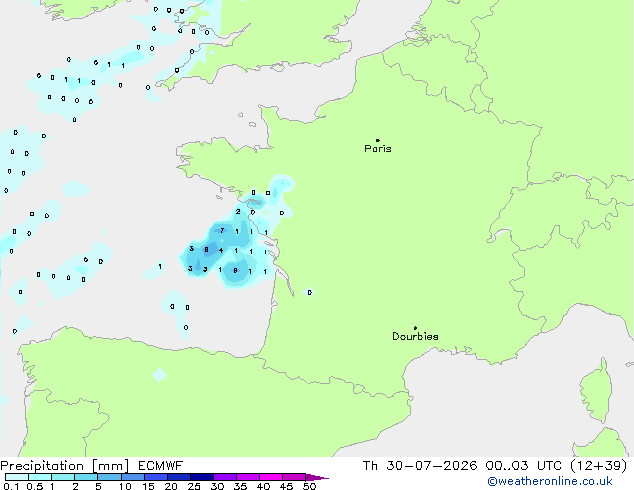Click the date 'Th 30-07-2026' text
The height and width of the screenshot is (490, 634).
point(420,466)
